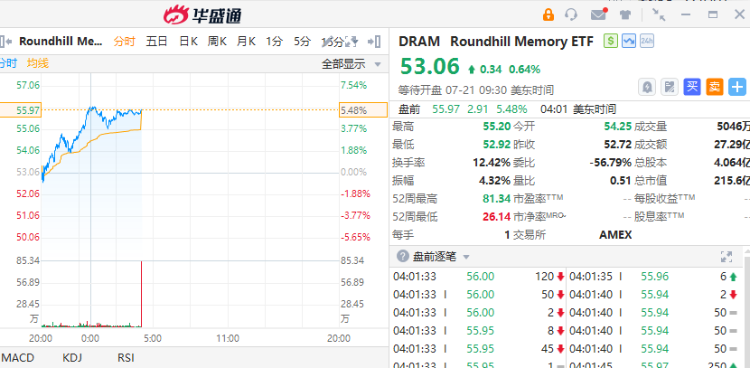
Task: Add DRAM to watchlist with plus icon
Action: pyautogui.click(x=737, y=87)
